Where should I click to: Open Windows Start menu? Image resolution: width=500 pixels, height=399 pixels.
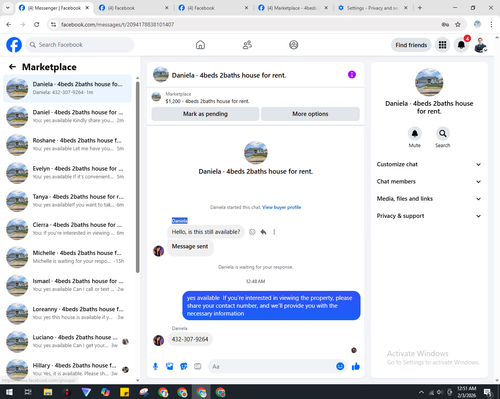click(x=9, y=392)
